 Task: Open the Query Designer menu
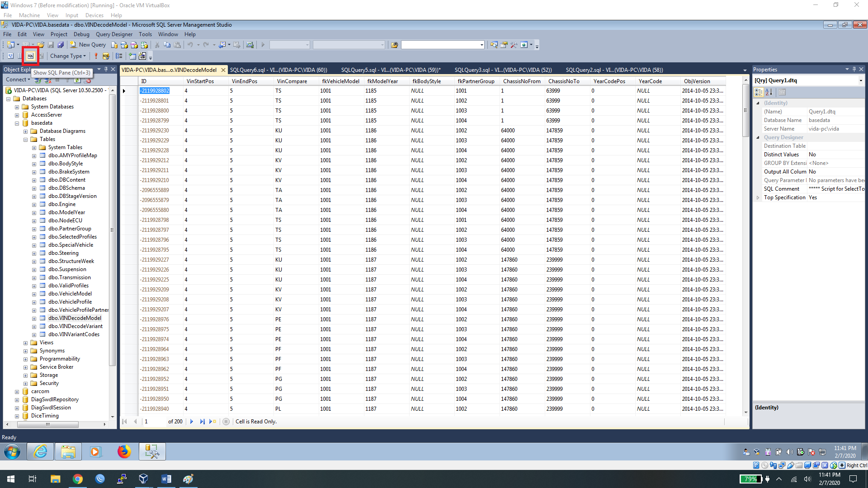click(114, 34)
